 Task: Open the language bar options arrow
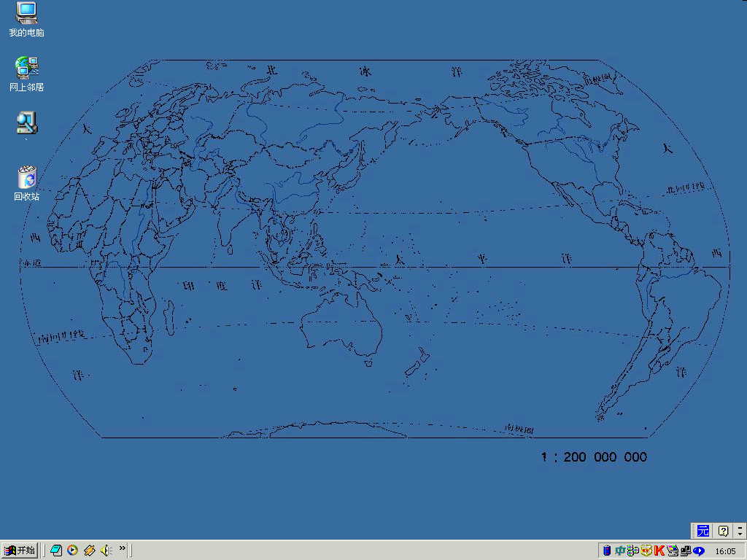[x=740, y=531]
